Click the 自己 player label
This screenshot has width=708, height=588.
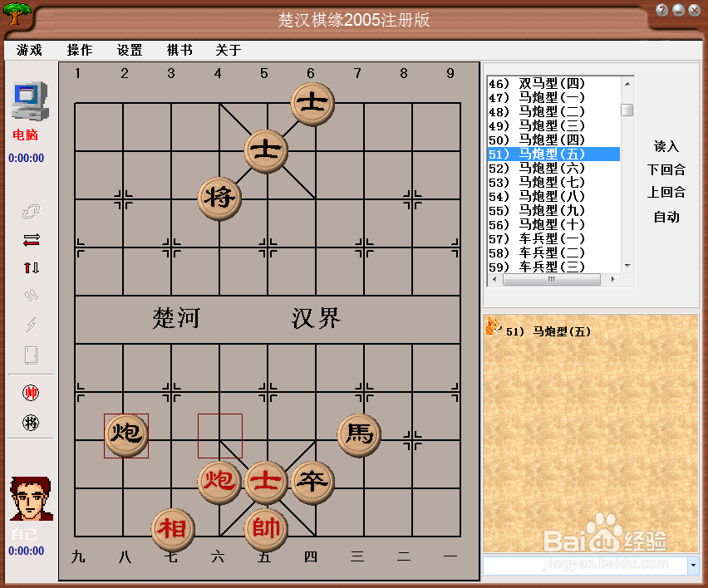click(24, 535)
